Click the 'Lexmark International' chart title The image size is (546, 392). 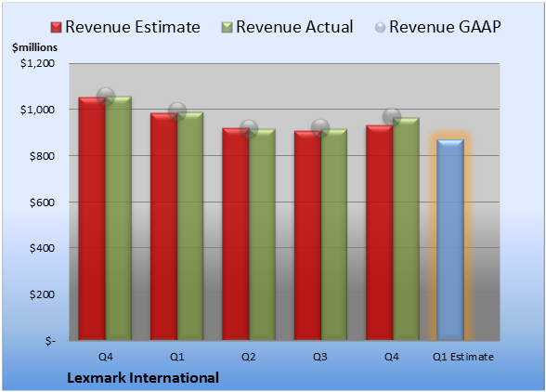(x=143, y=378)
